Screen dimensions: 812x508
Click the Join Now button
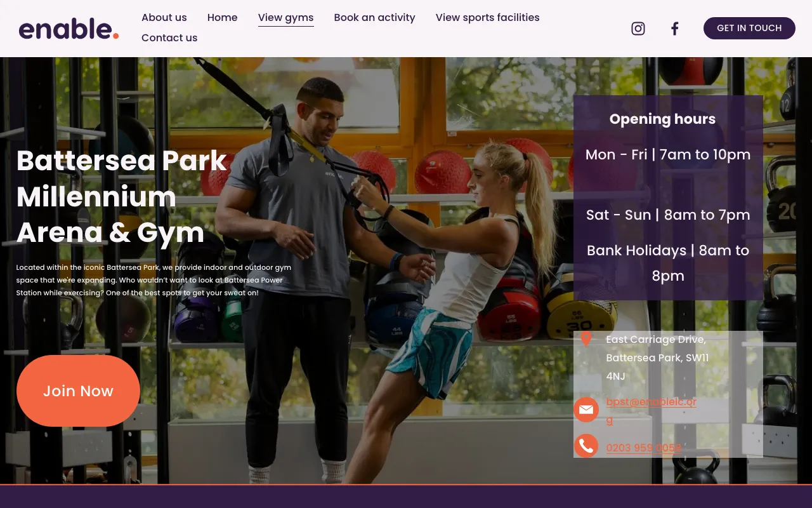pos(78,391)
